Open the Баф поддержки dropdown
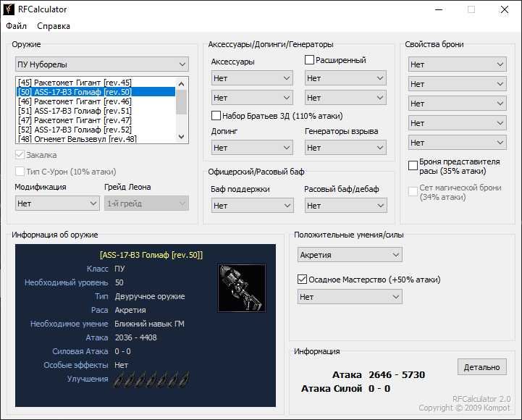The width and height of the screenshot is (522, 420). [x=252, y=206]
